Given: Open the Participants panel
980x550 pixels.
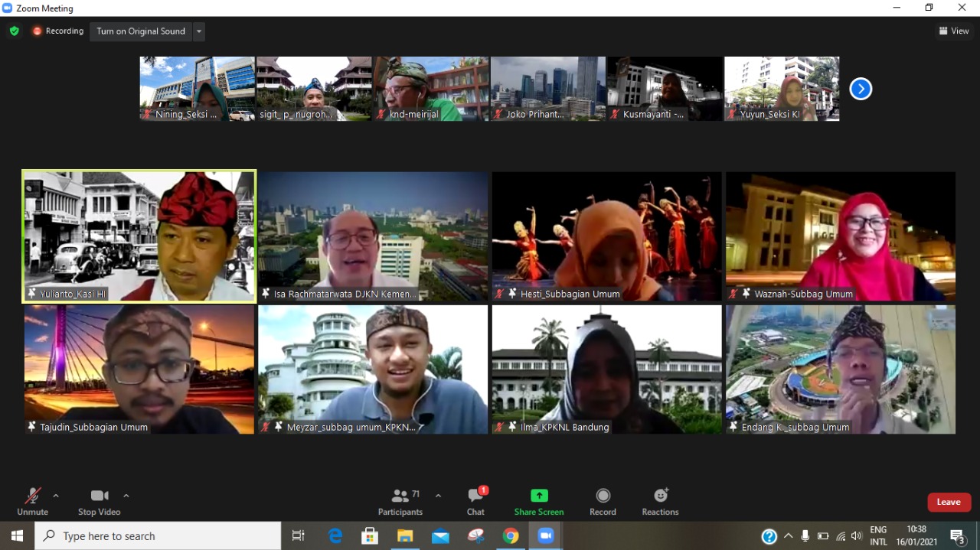Looking at the screenshot, I should [x=400, y=502].
